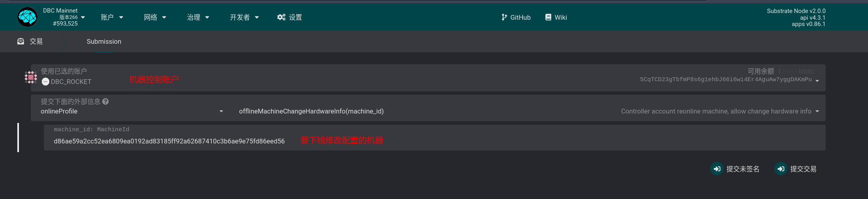Viewport: 868px width, 199px height.
Task: Expand the 账户 menu
Action: [112, 17]
